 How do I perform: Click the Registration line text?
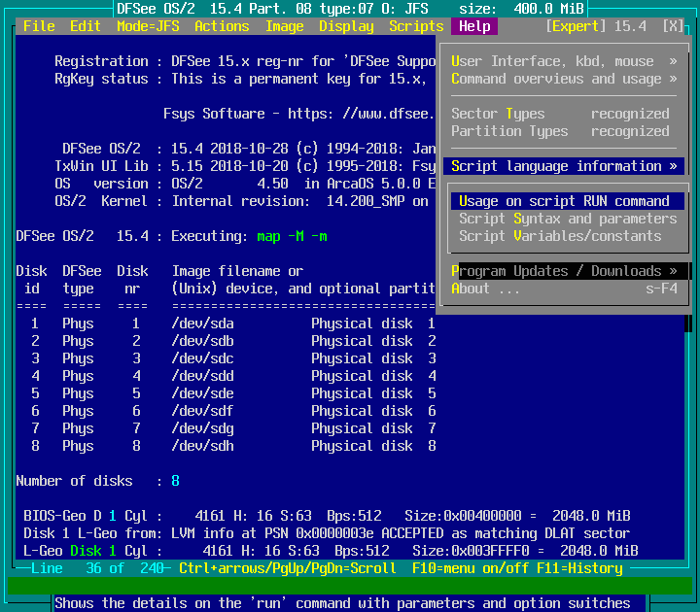point(245,61)
